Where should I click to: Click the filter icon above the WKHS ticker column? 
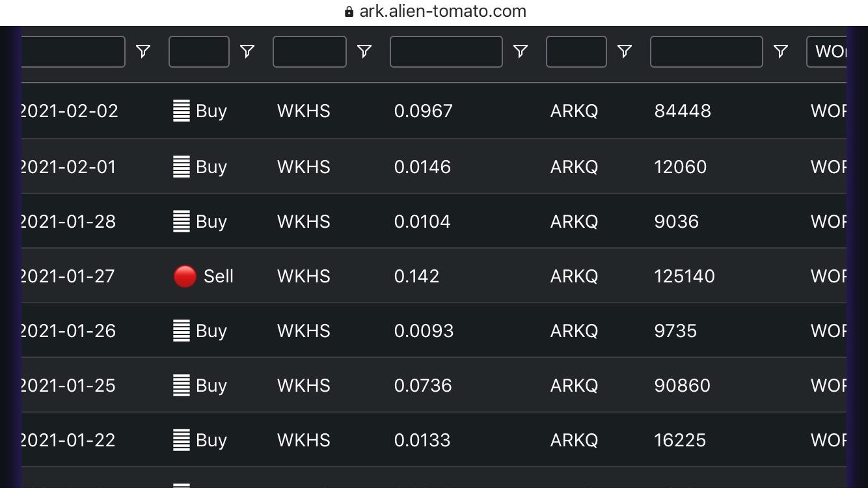(x=364, y=51)
